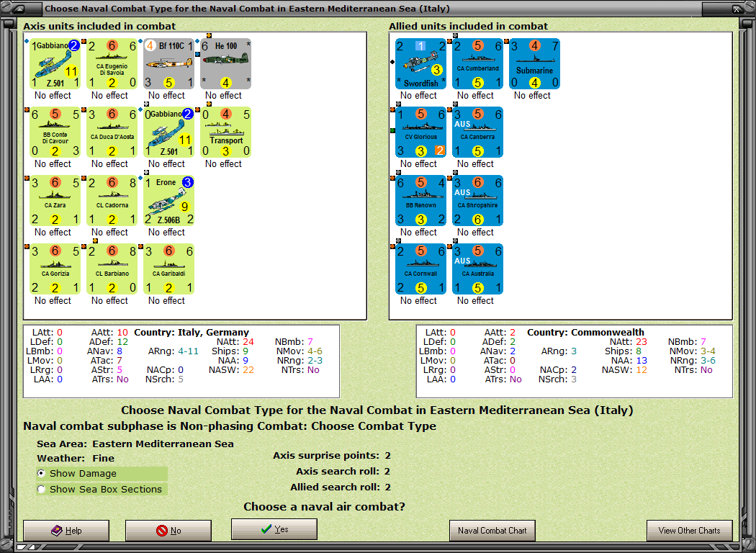Pick the CA Garibaldi counter
The width and height of the screenshot is (756, 553).
click(x=168, y=269)
